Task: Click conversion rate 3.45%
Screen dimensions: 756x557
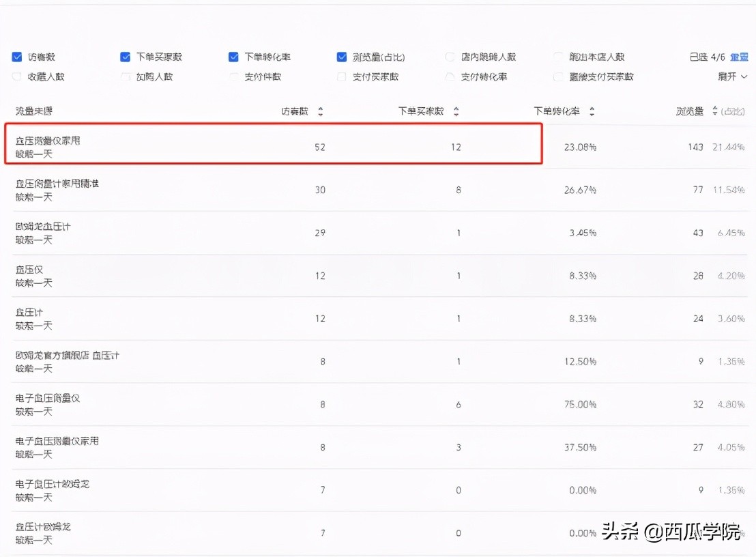Action: click(583, 233)
